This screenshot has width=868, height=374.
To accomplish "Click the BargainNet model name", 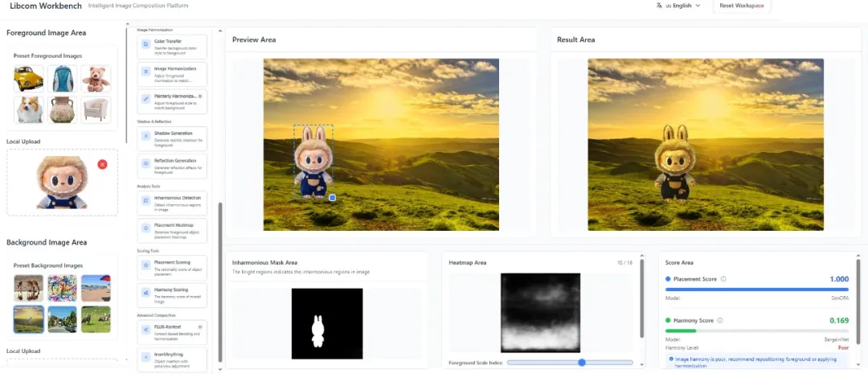I will pos(837,339).
